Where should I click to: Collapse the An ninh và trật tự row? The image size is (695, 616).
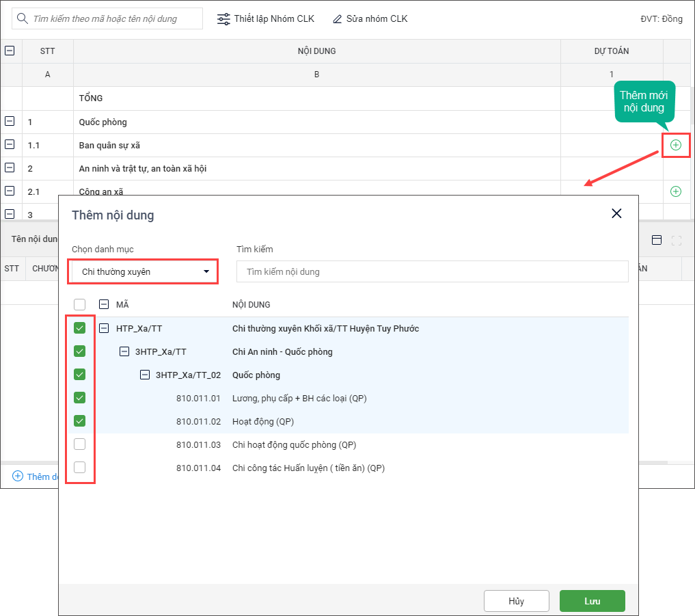click(x=10, y=168)
